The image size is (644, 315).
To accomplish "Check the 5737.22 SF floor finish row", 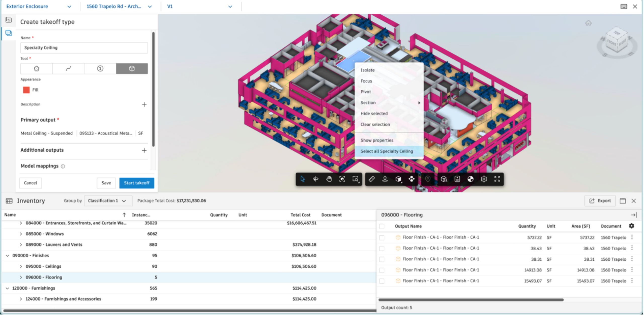I will 382,238.
